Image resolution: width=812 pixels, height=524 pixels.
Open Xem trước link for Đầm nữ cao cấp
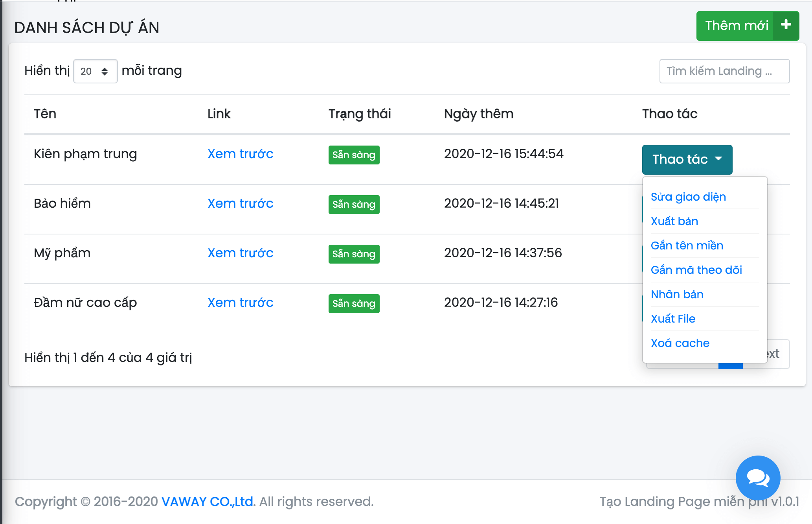pos(240,303)
